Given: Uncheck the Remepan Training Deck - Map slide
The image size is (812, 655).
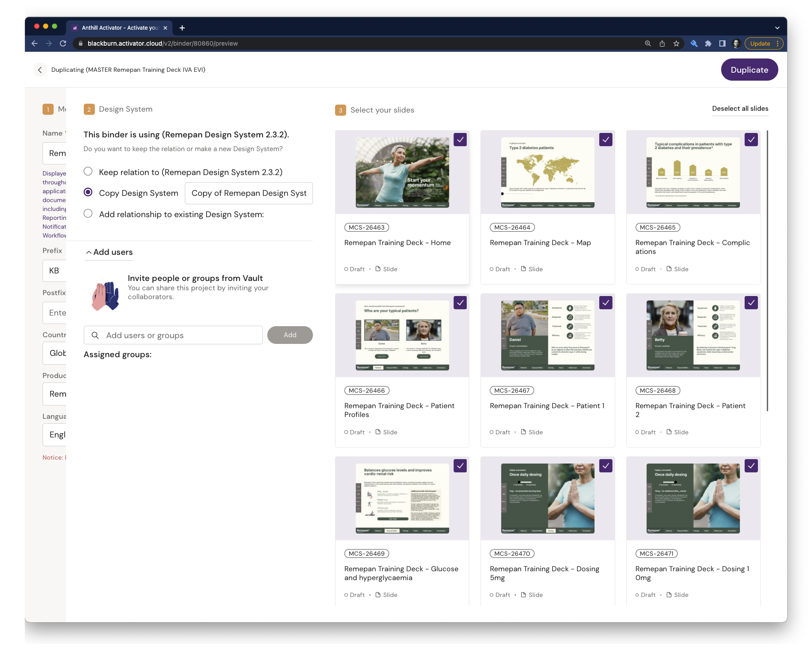Looking at the screenshot, I should tap(605, 140).
